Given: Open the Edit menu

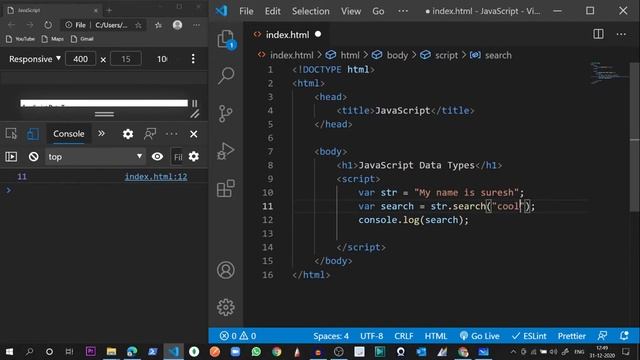Looking at the screenshot, I should 272,11.
